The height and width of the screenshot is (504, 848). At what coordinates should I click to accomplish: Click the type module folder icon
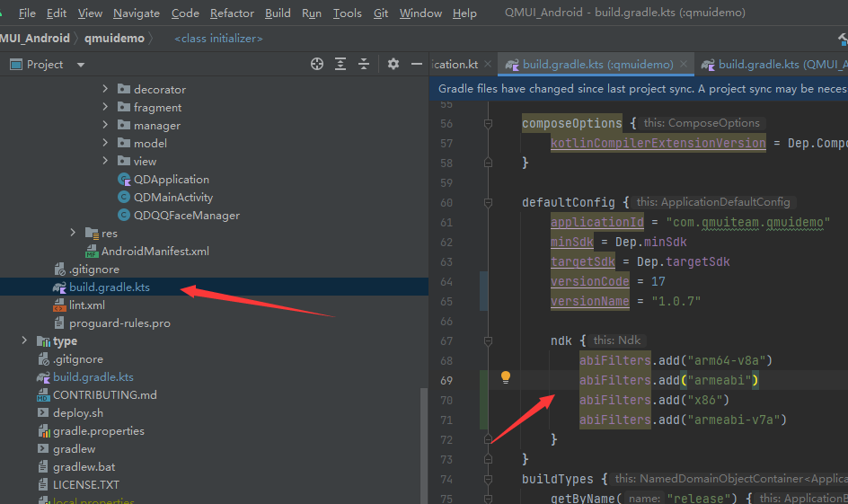(x=43, y=341)
